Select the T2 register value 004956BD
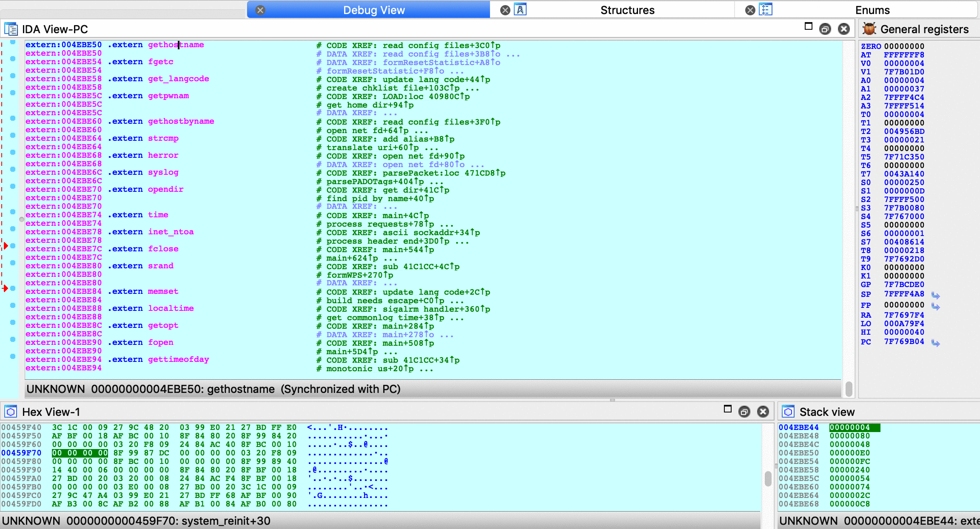The width and height of the screenshot is (980, 529). [904, 131]
